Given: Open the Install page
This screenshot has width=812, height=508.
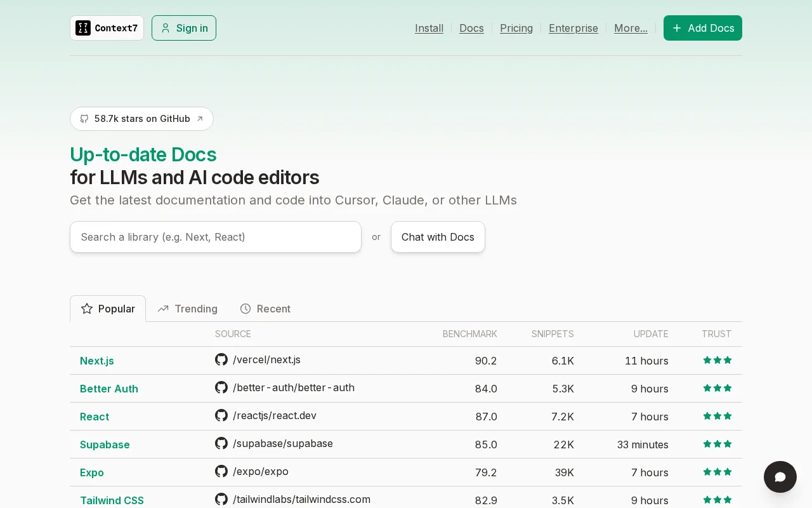Looking at the screenshot, I should click(x=429, y=28).
